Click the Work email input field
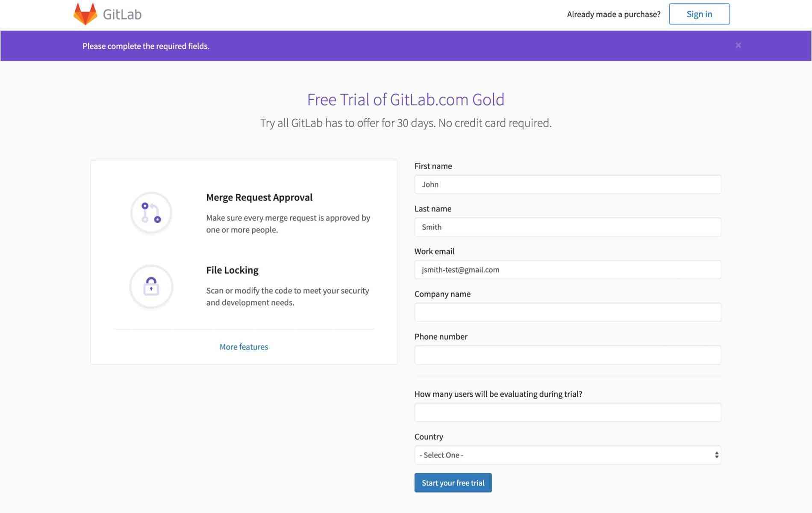Viewport: 812px width, 513px height. 567,270
